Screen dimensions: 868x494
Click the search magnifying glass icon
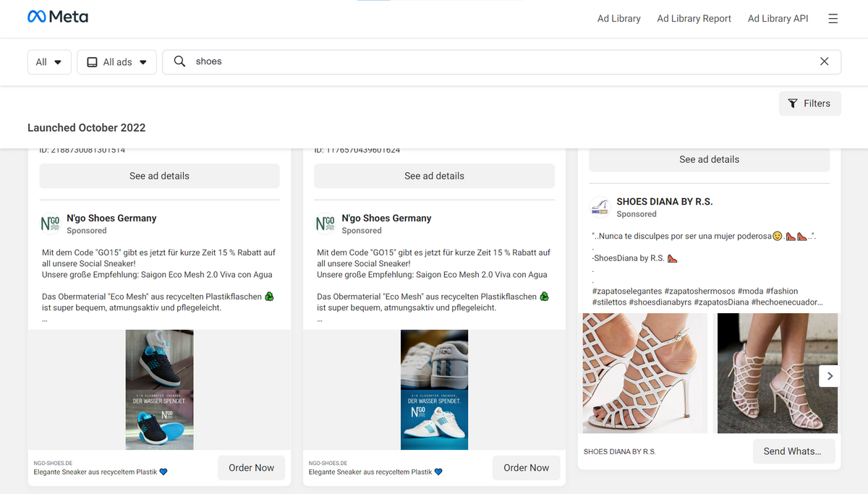tap(179, 61)
